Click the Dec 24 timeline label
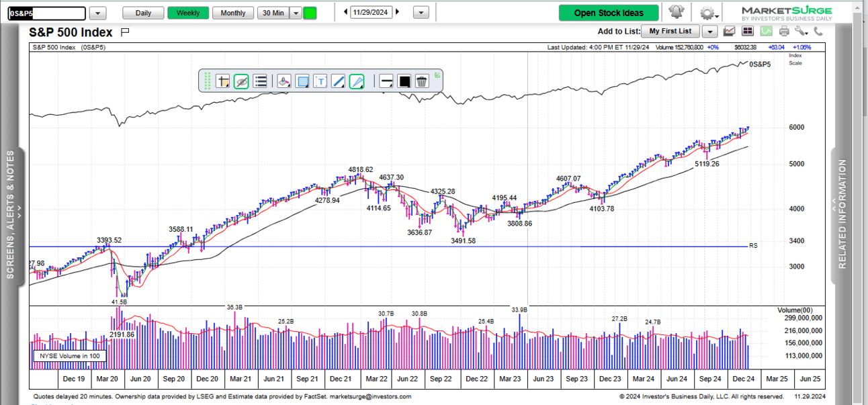The height and width of the screenshot is (405, 868). point(742,379)
